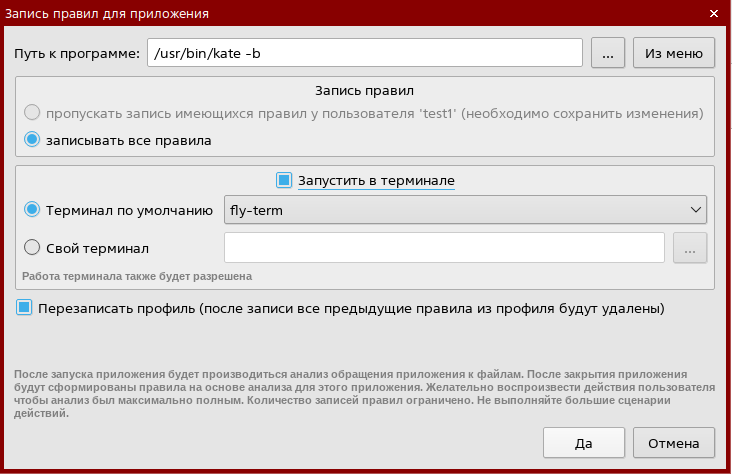This screenshot has height=474, width=732.
Task: Click the chevron arrow of the terminal combo box
Action: click(696, 210)
